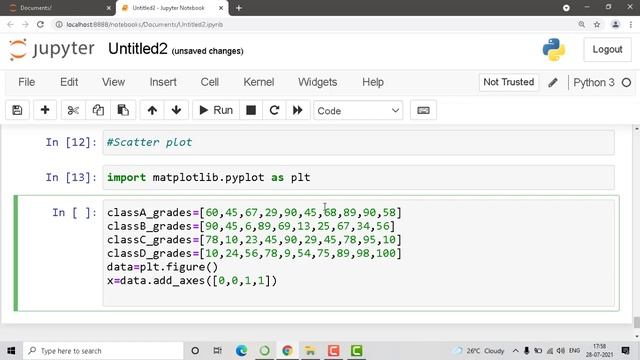Open the browser zoom magnifier icon
This screenshot has width=640, height=360.
[x=582, y=24]
